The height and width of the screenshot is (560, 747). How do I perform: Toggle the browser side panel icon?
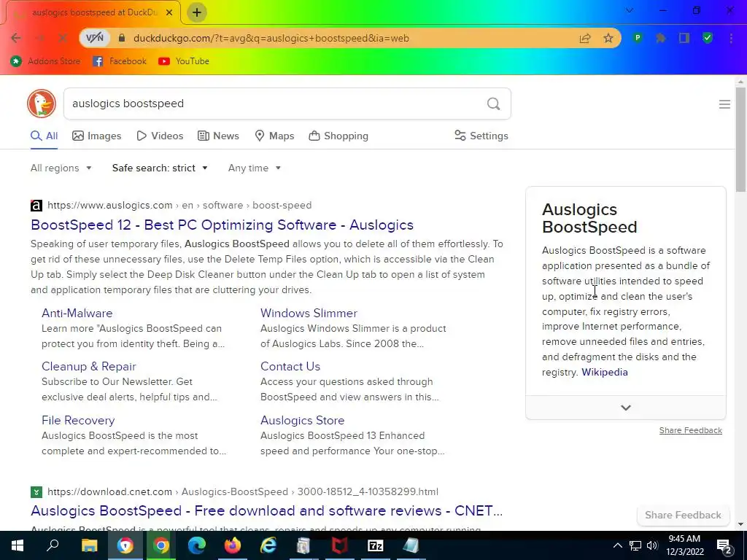click(684, 38)
